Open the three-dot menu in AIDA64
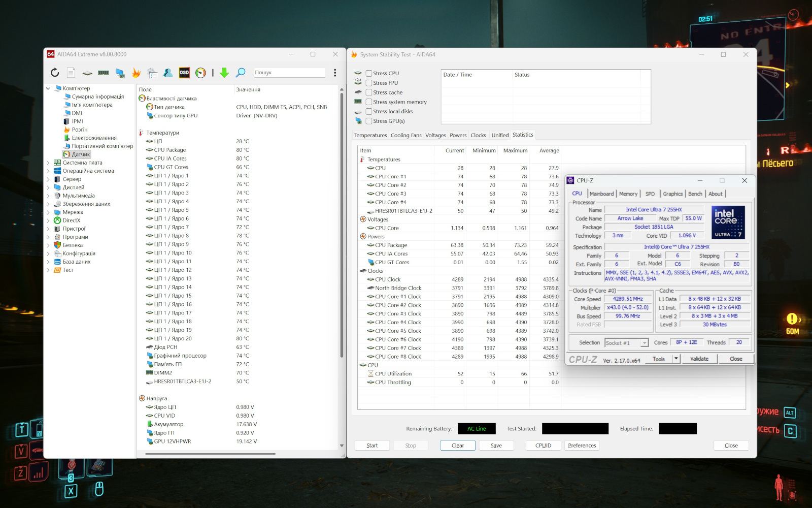Image resolution: width=812 pixels, height=508 pixels. pos(335,73)
